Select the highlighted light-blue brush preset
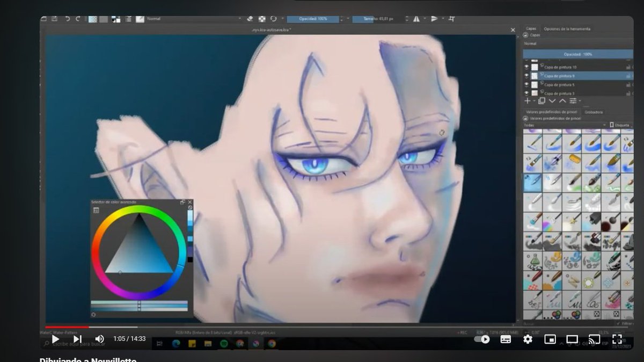The width and height of the screenshot is (644, 362). click(532, 182)
